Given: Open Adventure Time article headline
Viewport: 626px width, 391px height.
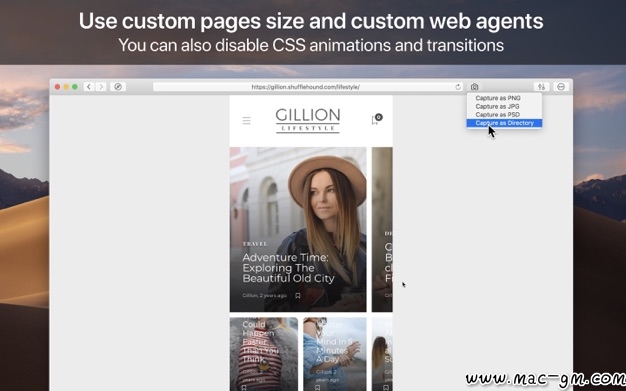Looking at the screenshot, I should click(x=288, y=268).
